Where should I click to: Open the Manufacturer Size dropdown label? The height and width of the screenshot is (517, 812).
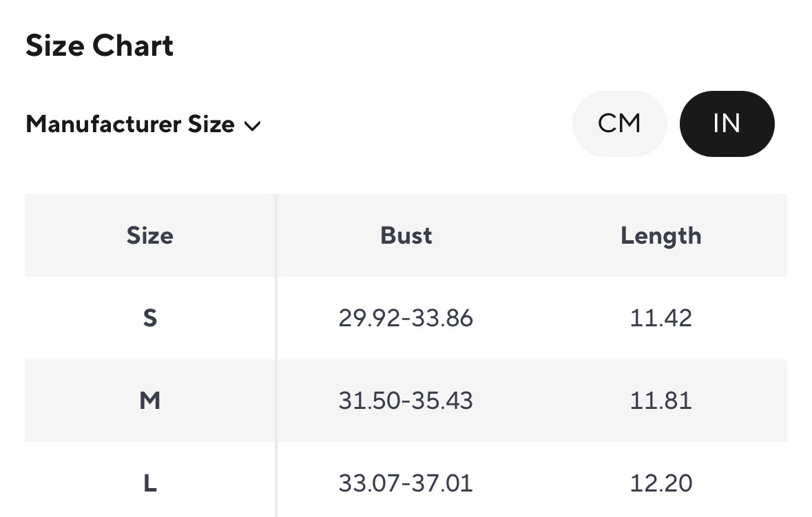[x=130, y=125]
